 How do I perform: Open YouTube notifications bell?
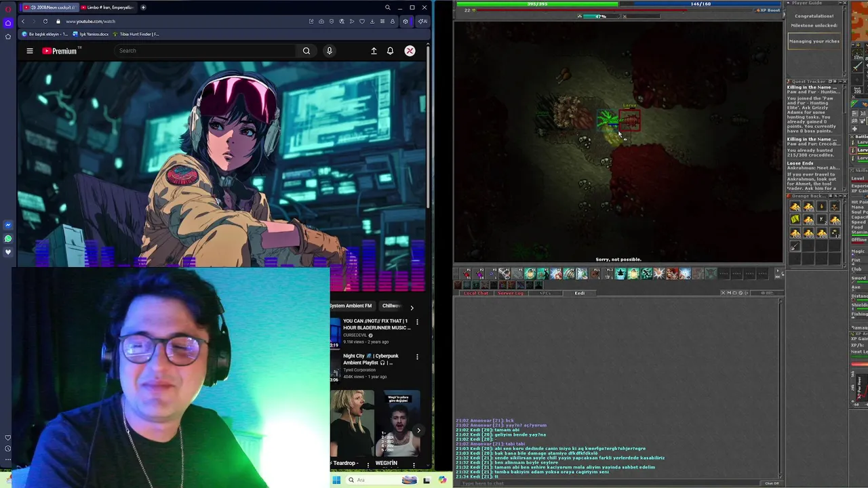point(390,51)
